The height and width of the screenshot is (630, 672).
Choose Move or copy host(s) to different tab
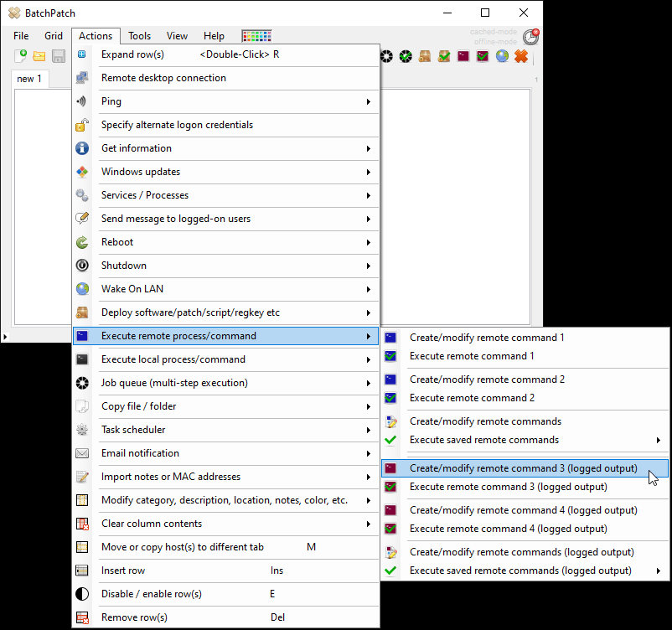[226, 547]
